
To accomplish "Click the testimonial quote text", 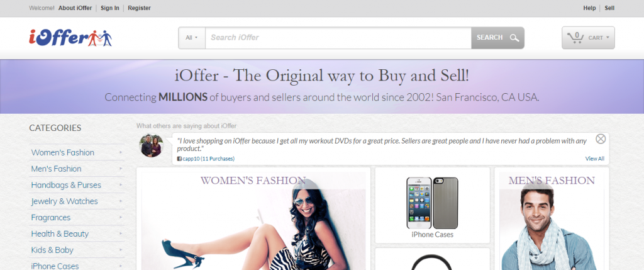I will pos(382,145).
